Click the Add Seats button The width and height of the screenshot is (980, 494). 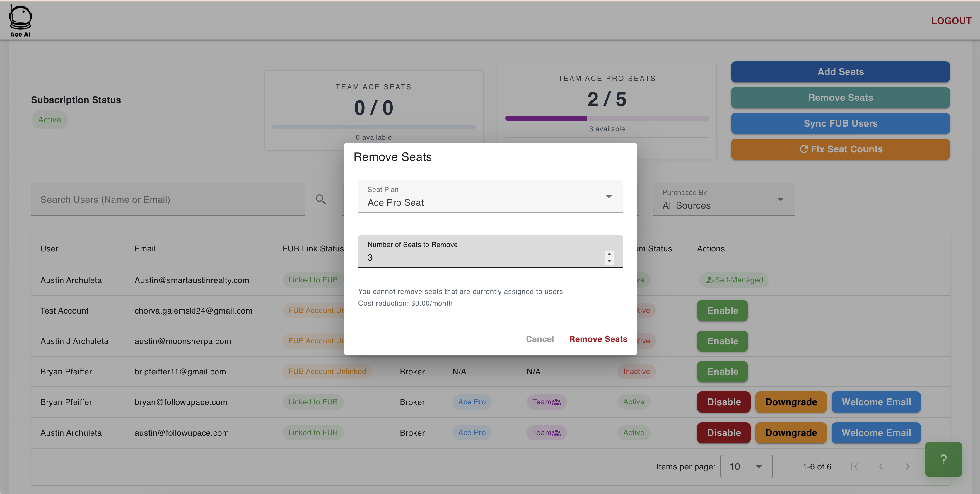point(840,72)
